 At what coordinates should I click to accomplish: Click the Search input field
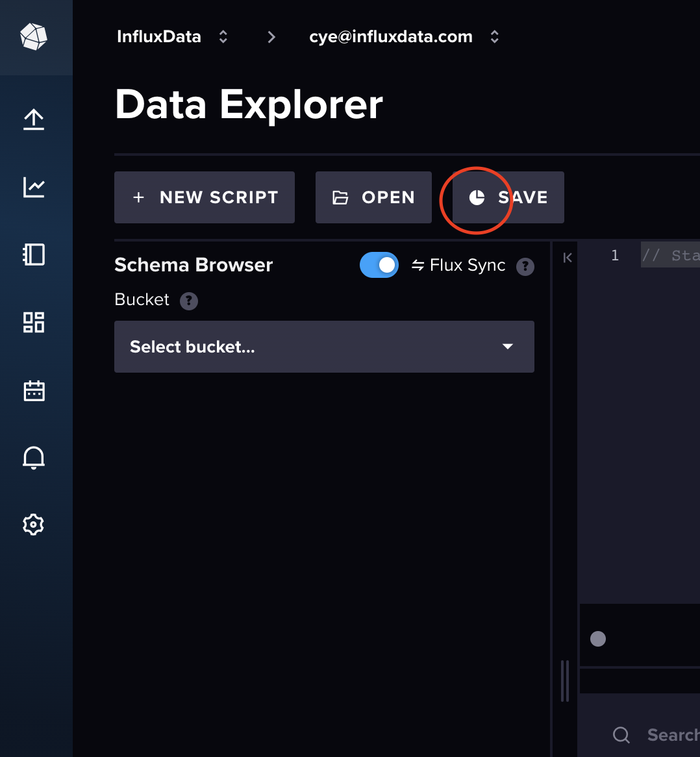pyautogui.click(x=662, y=735)
